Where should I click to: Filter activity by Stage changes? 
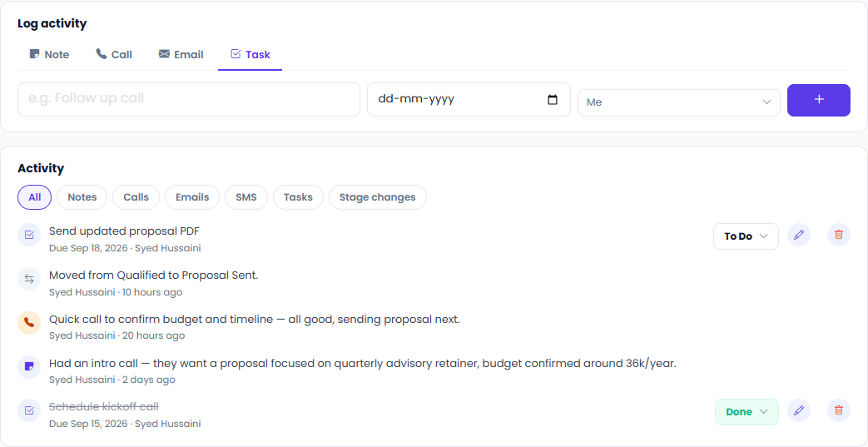point(378,197)
